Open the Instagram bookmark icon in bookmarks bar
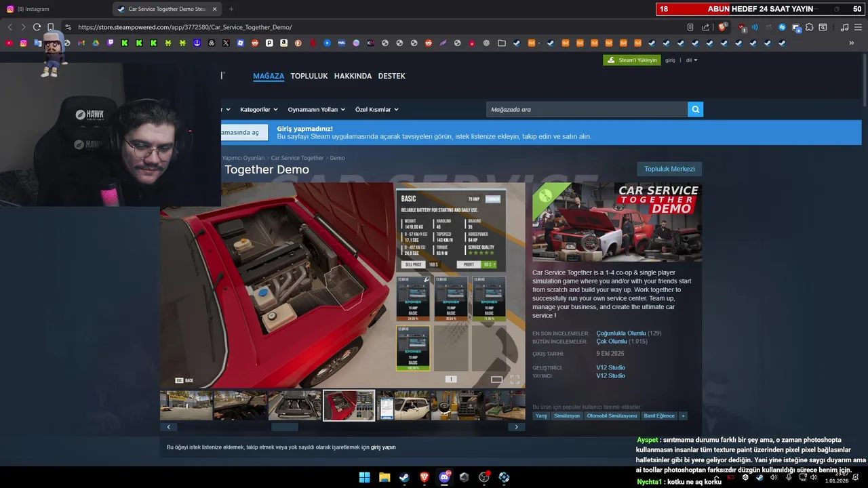Screen dimensions: 868x488 [x=23, y=43]
